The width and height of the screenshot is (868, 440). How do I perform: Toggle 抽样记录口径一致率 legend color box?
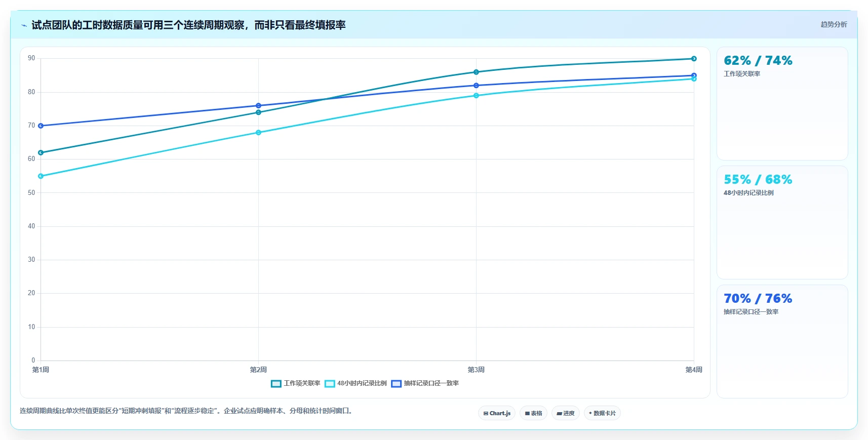pos(396,384)
